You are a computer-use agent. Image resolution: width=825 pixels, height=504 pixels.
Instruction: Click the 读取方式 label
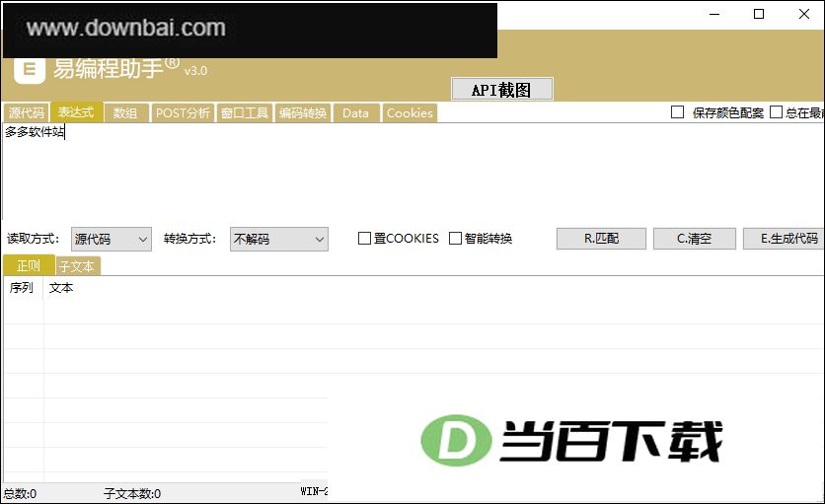[x=34, y=239]
